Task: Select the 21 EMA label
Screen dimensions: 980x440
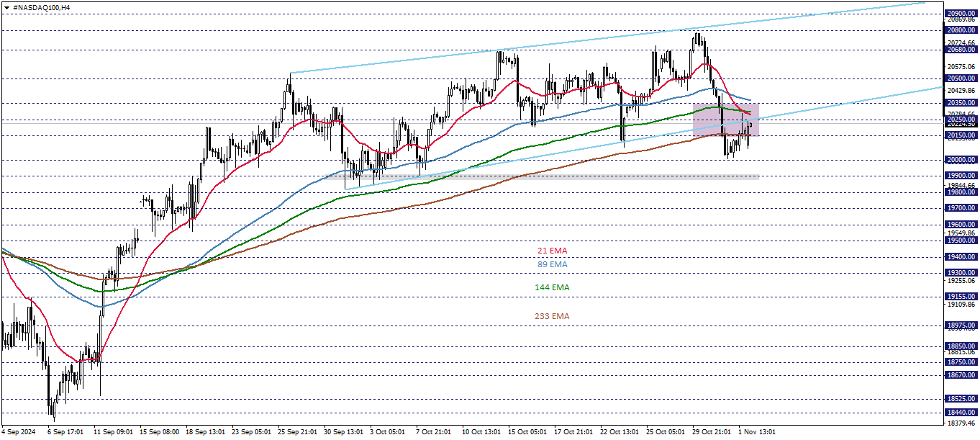Action: pyautogui.click(x=553, y=251)
